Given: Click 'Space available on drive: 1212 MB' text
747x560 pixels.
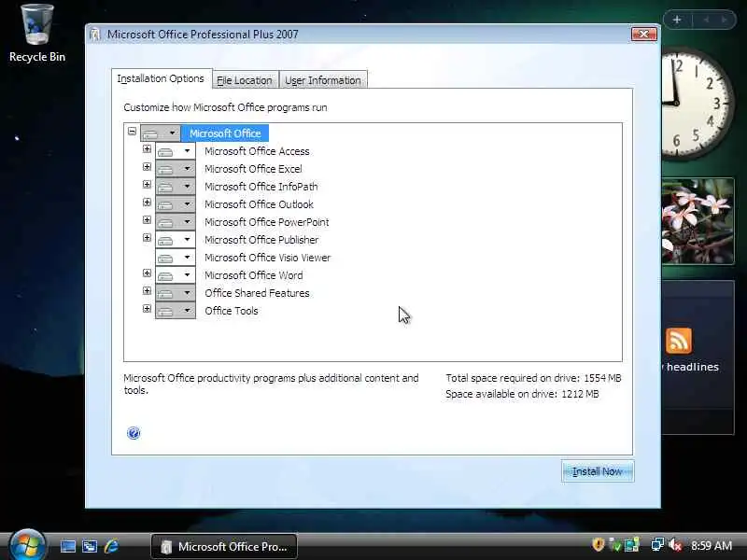Looking at the screenshot, I should click(x=522, y=394).
